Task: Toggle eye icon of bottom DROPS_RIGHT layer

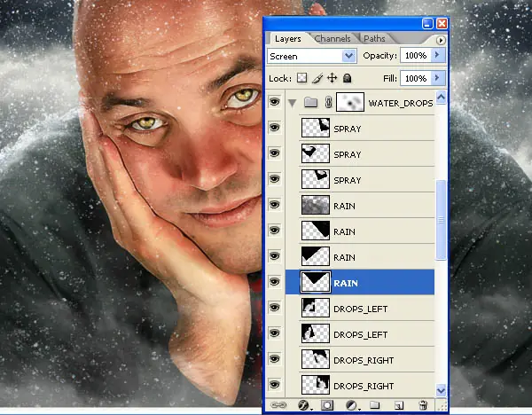Action: click(275, 385)
